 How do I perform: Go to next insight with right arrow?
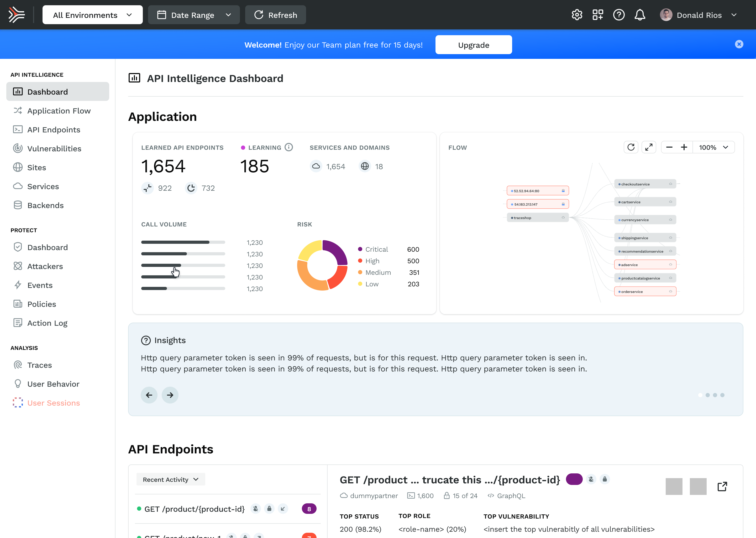pos(170,395)
